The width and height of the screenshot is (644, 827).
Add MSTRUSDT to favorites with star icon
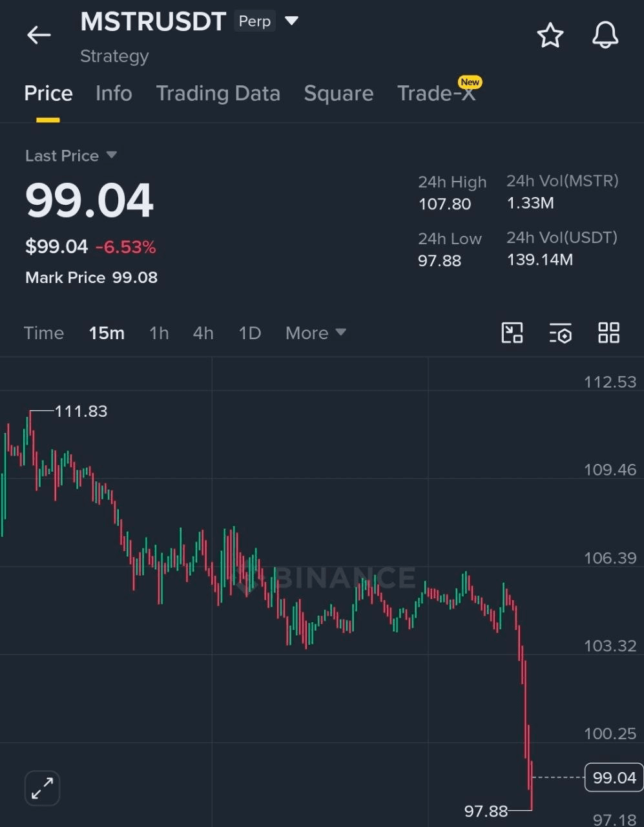550,35
